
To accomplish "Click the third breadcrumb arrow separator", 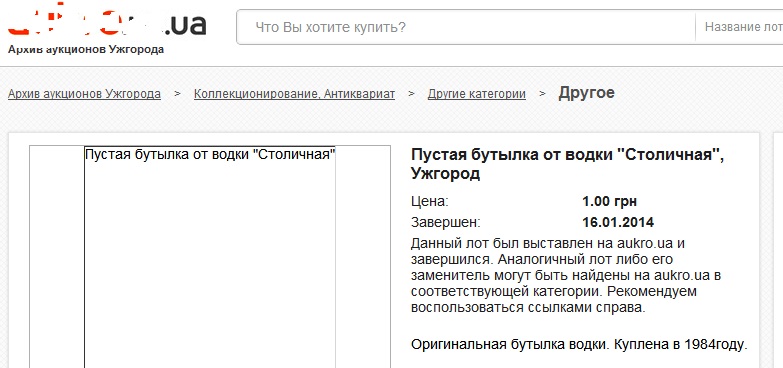I will click(542, 94).
